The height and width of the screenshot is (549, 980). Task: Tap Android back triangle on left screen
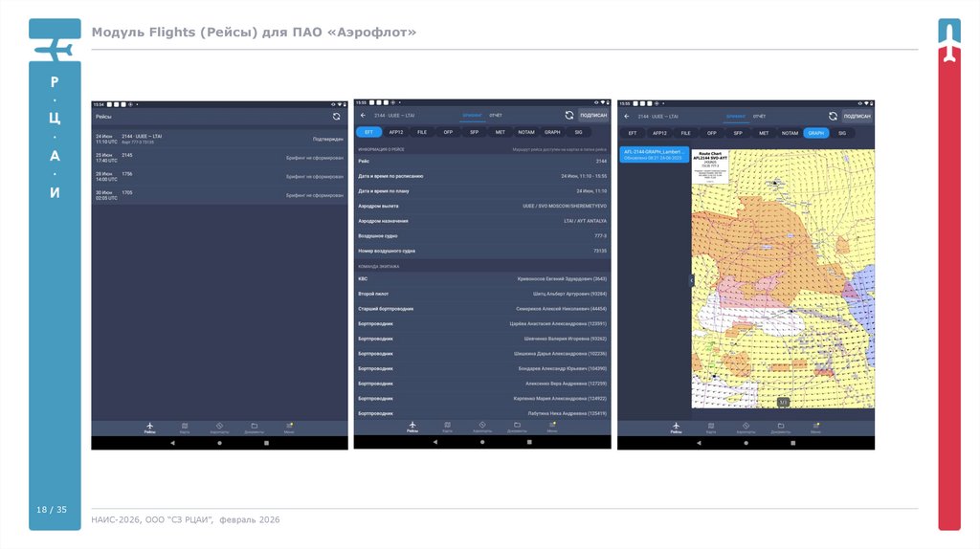172,443
